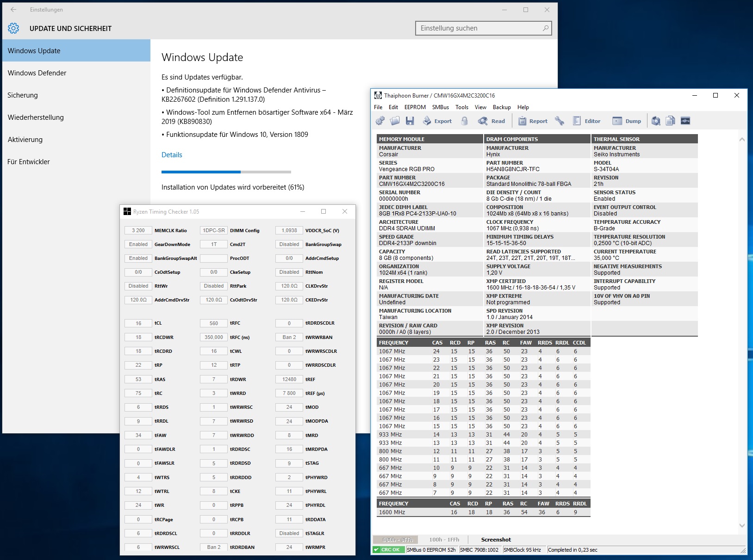The image size is (753, 560).
Task: Open the Help menu in Thaiphoon Burner
Action: click(x=523, y=107)
